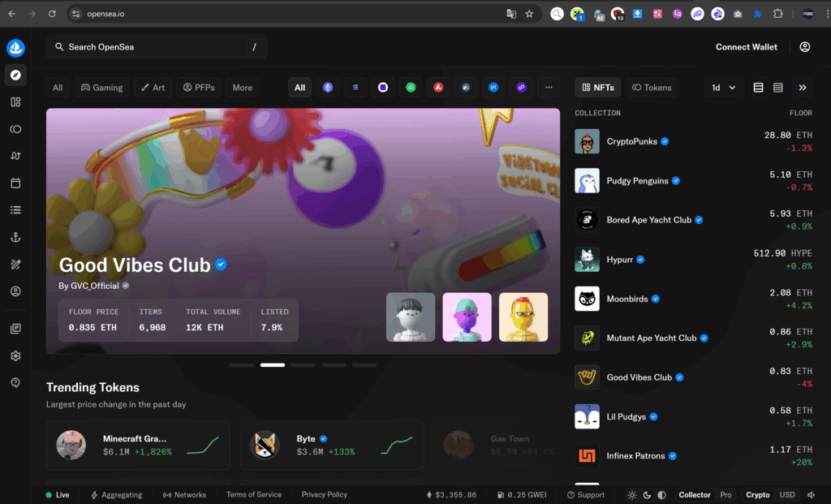Collapse the collections panel with double-chevron
This screenshot has width=831, height=504.
coord(803,88)
